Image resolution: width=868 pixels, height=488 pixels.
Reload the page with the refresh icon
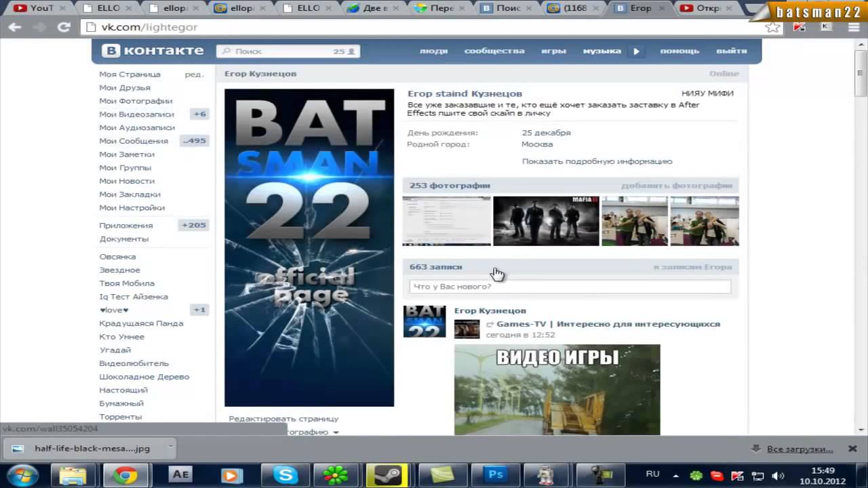coord(64,27)
